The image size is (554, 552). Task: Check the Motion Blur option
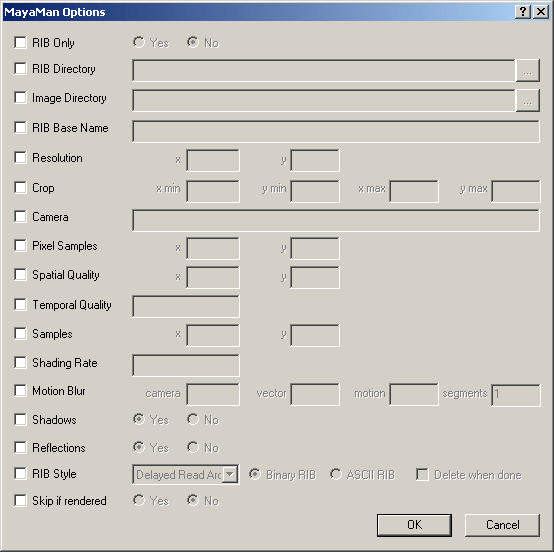pos(20,390)
